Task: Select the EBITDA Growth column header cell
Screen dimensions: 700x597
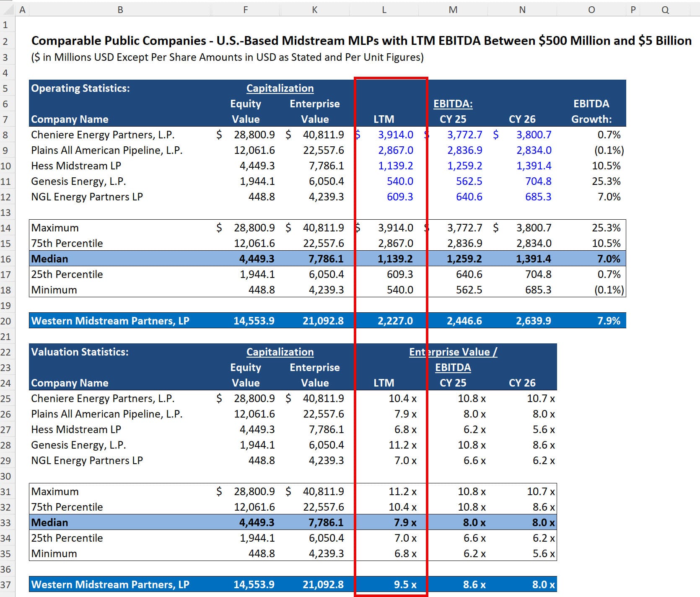Action: (x=591, y=111)
